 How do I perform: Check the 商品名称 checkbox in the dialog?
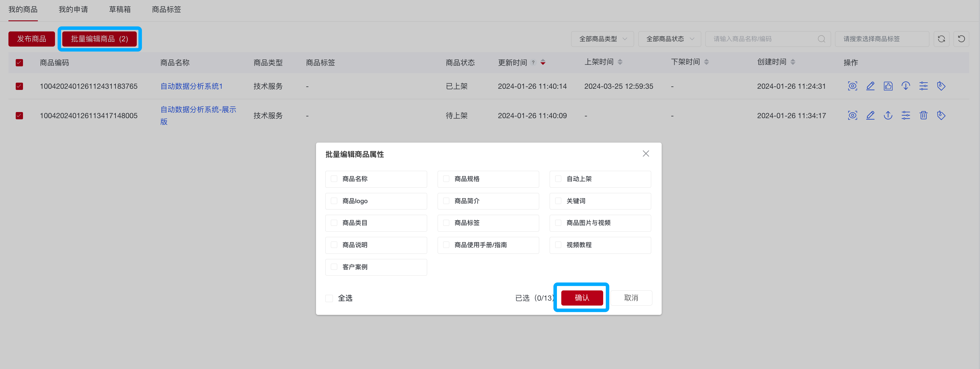point(334,179)
